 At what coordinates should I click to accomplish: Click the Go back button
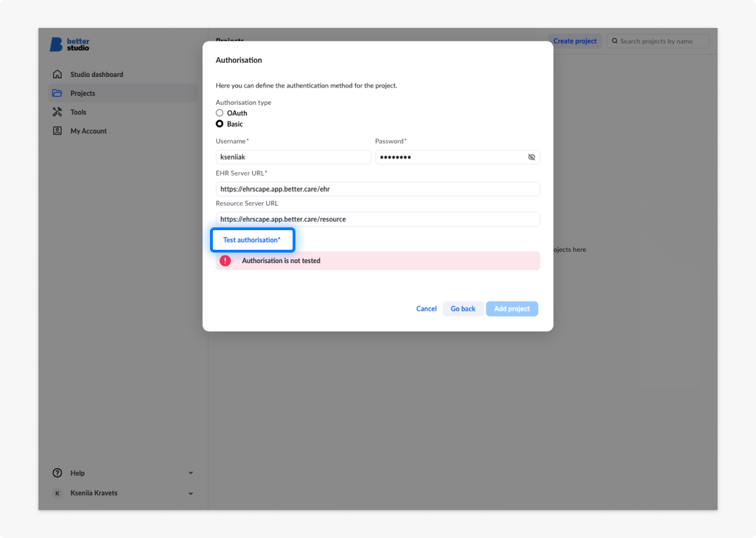tap(463, 309)
